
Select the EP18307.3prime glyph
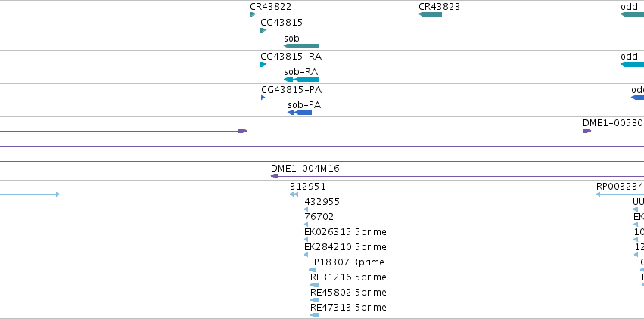[312, 270]
